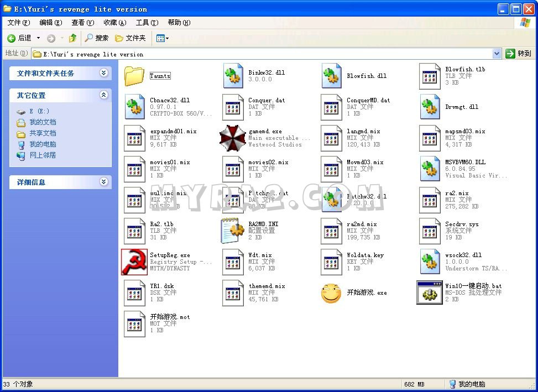Select the Binkw32.dll file icon
Screen dimensions: 538x392
pyautogui.click(x=233, y=76)
